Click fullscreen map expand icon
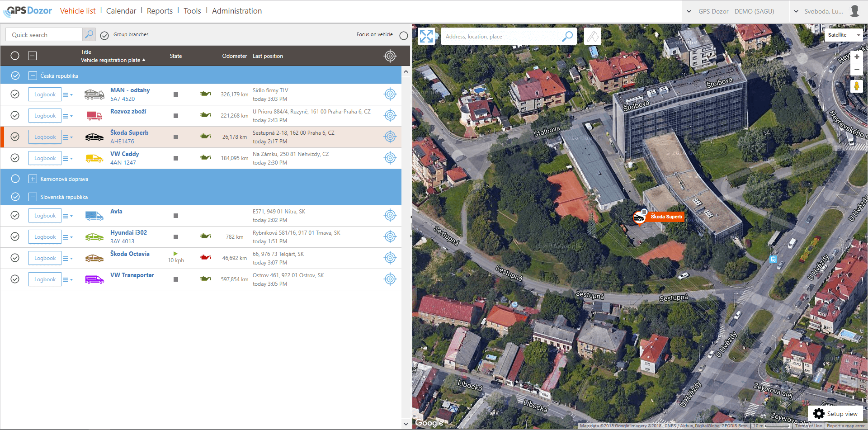This screenshot has width=868, height=430. 426,36
